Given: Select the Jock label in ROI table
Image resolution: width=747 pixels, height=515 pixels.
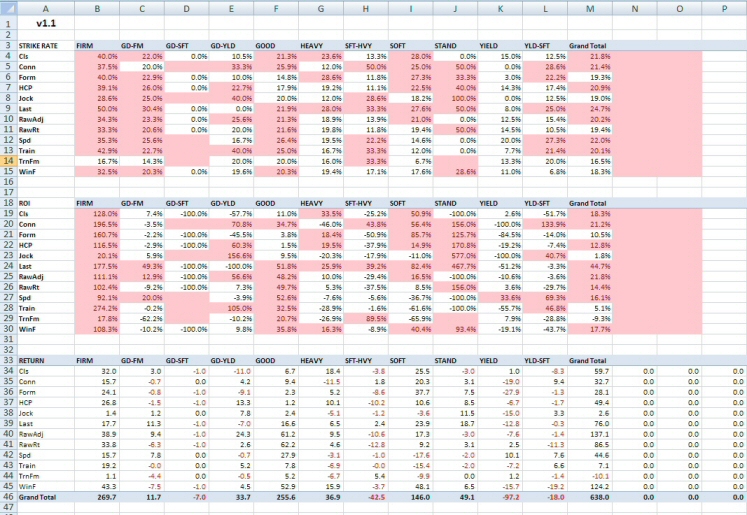Looking at the screenshot, I should pyautogui.click(x=30, y=254).
